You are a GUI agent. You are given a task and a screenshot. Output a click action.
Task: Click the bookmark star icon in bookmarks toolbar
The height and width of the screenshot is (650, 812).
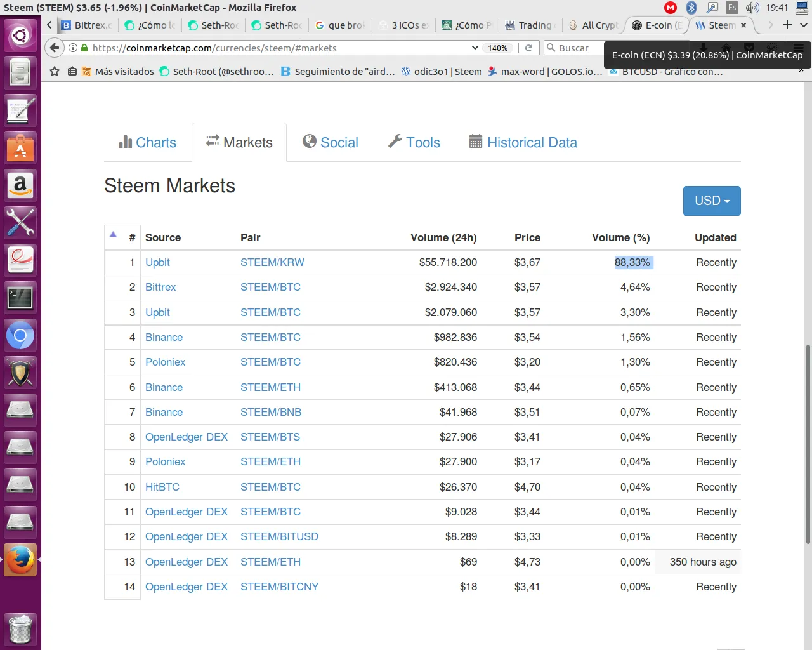point(55,71)
